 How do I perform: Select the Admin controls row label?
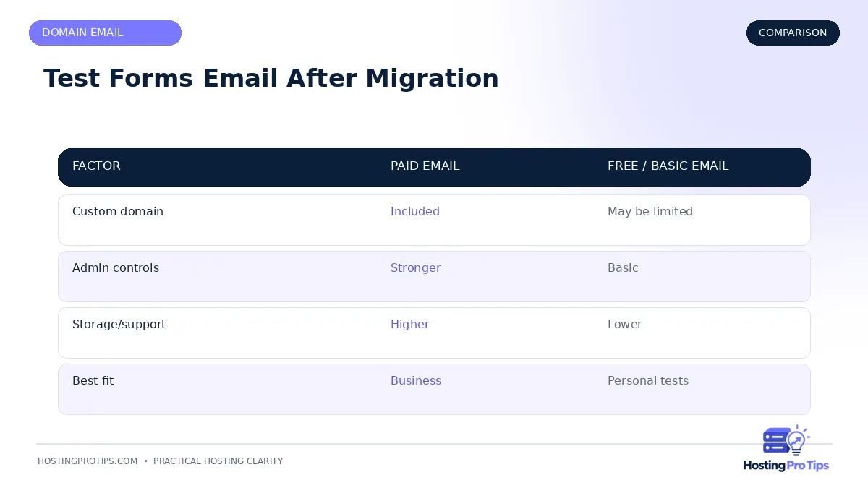coord(116,267)
